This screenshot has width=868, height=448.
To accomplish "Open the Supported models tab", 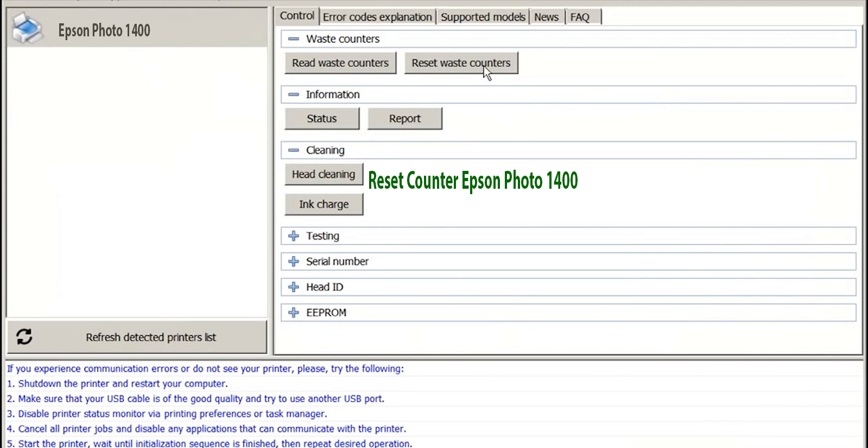I will pos(483,17).
